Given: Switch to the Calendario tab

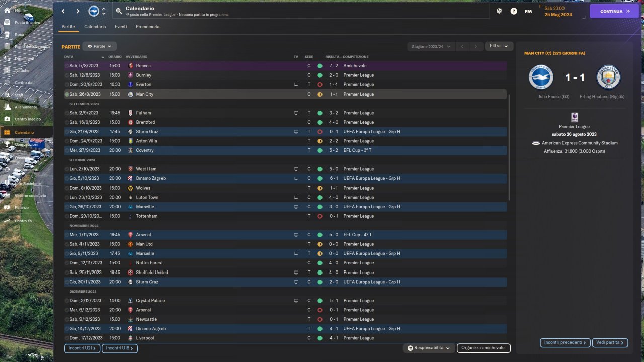Looking at the screenshot, I should (x=95, y=27).
